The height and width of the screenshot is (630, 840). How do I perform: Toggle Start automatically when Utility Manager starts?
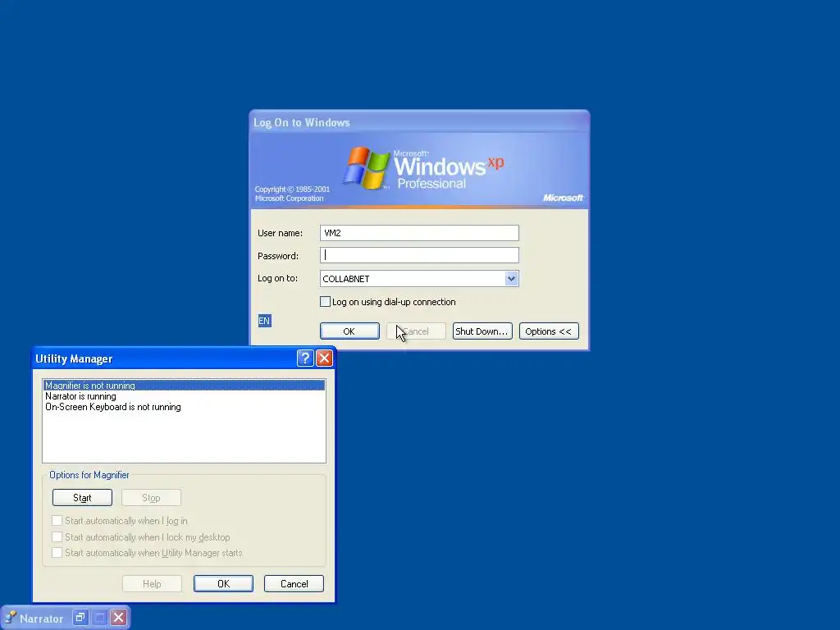coord(57,552)
